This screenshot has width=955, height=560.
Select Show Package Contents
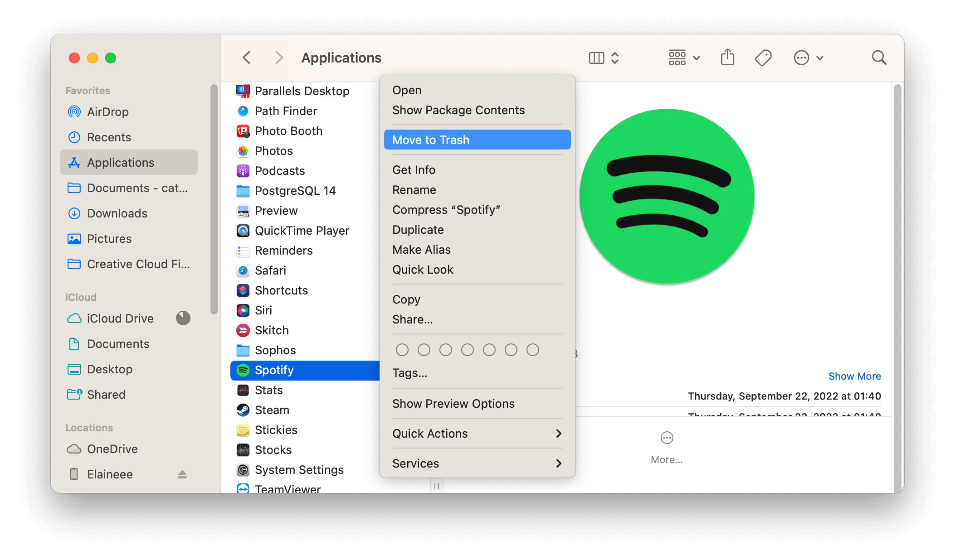(x=477, y=110)
